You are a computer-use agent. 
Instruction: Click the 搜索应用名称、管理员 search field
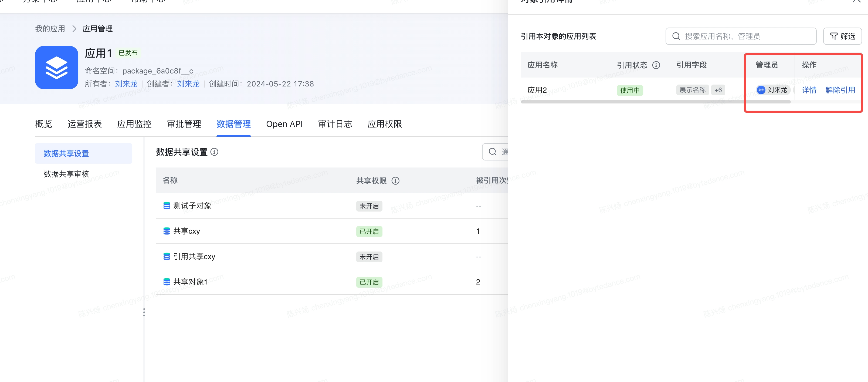[741, 36]
